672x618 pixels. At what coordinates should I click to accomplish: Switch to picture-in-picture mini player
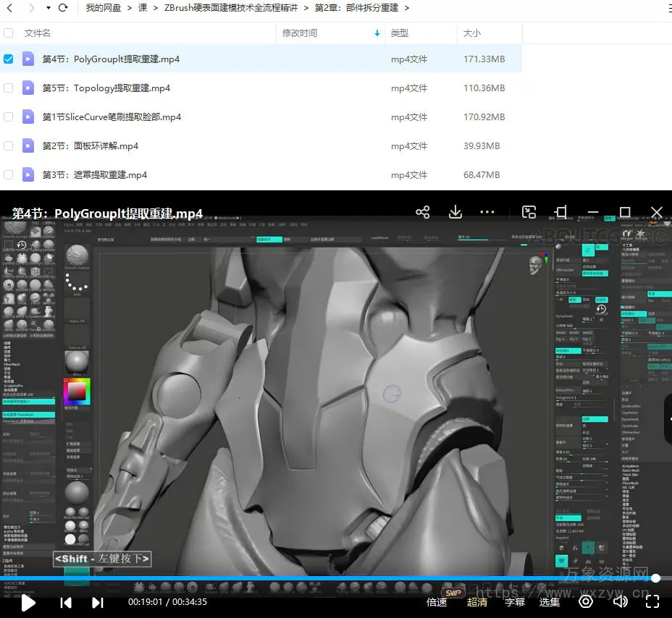529,212
